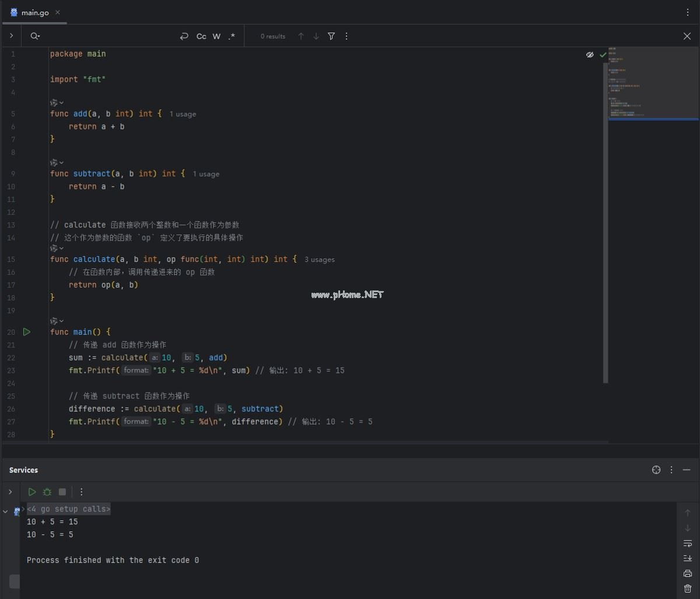The image size is (700, 599).
Task: Click the "3 usages" hint next to calculate
Action: pos(320,260)
